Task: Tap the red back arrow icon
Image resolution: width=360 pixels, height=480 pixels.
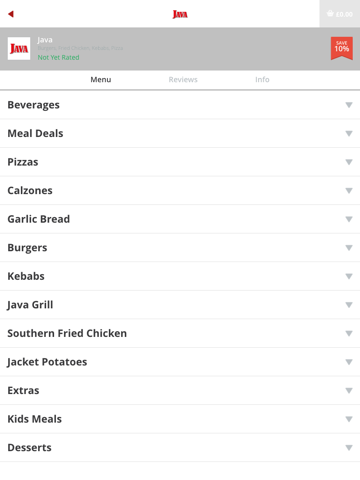Action: pyautogui.click(x=11, y=14)
